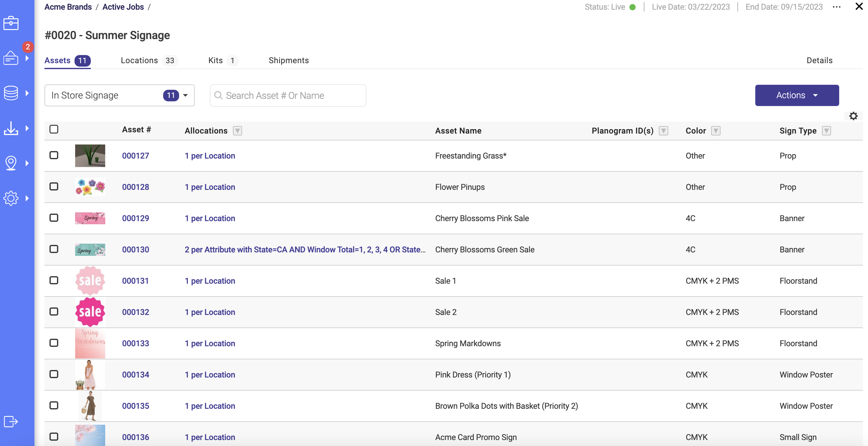
Task: Click the logout icon at sidebar bottom
Action: pyautogui.click(x=11, y=421)
